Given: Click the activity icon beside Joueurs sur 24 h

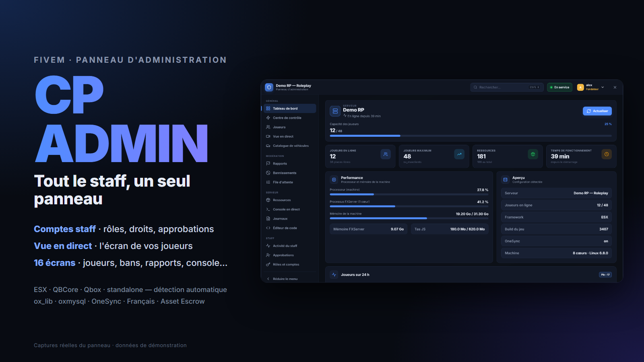Looking at the screenshot, I should [x=334, y=275].
